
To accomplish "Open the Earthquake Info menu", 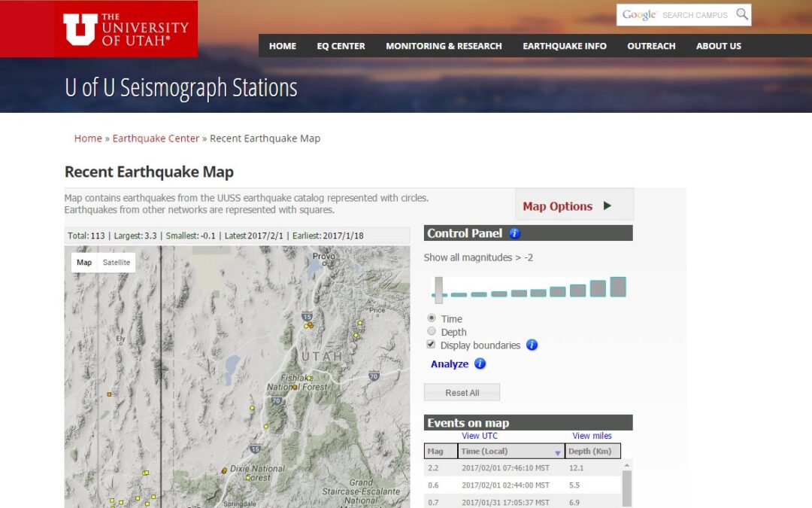I will pyautogui.click(x=564, y=46).
